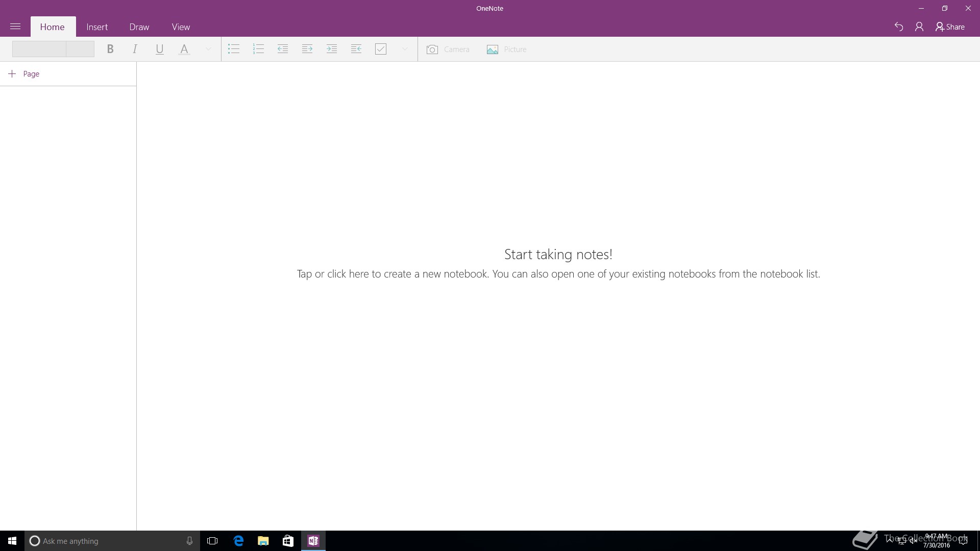Expand more font formatting options
Image resolution: width=980 pixels, height=551 pixels.
point(208,49)
